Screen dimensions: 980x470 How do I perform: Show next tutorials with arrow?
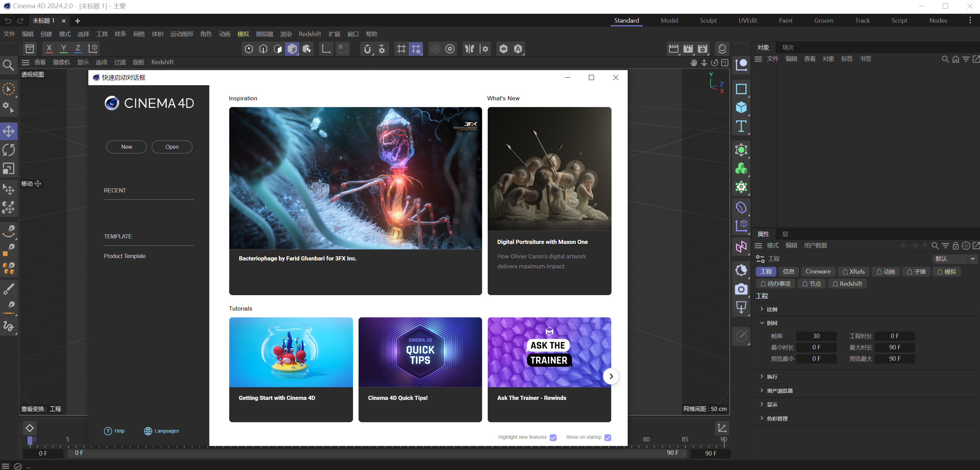click(611, 376)
